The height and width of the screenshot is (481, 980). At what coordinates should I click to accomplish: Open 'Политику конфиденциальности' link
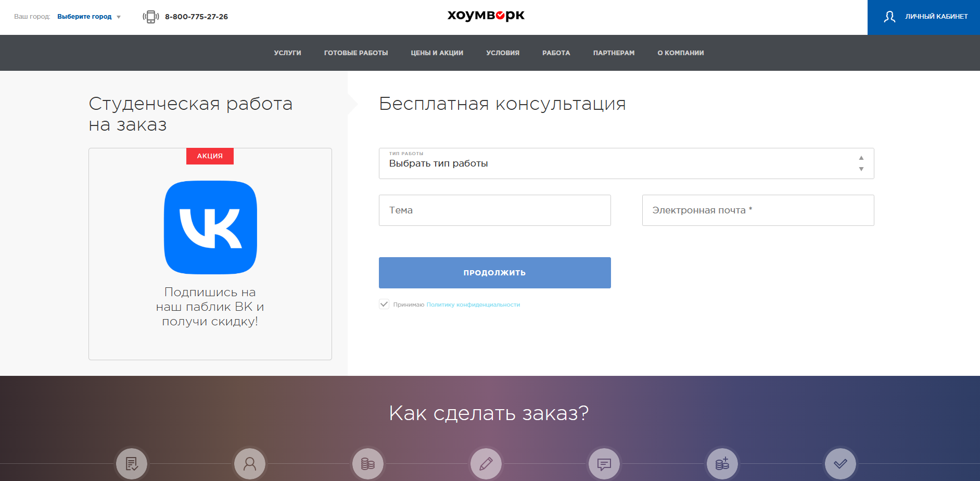click(x=473, y=305)
